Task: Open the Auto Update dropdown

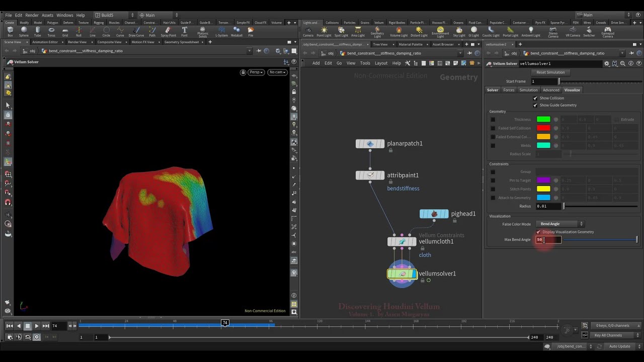Action: click(622, 346)
